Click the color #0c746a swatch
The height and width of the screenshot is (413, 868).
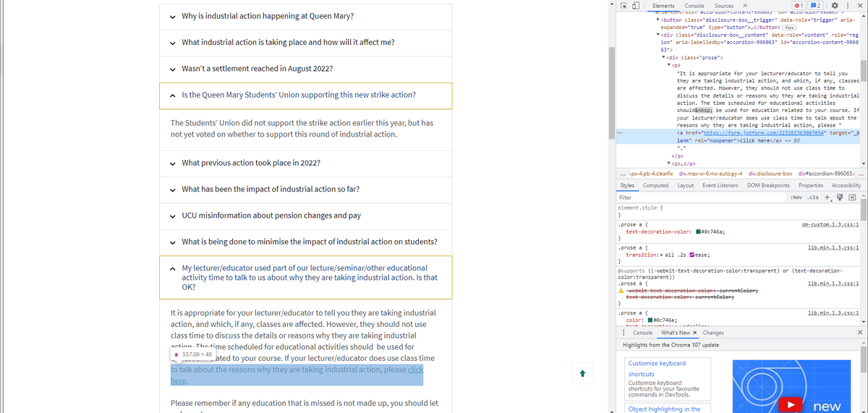[x=651, y=319]
